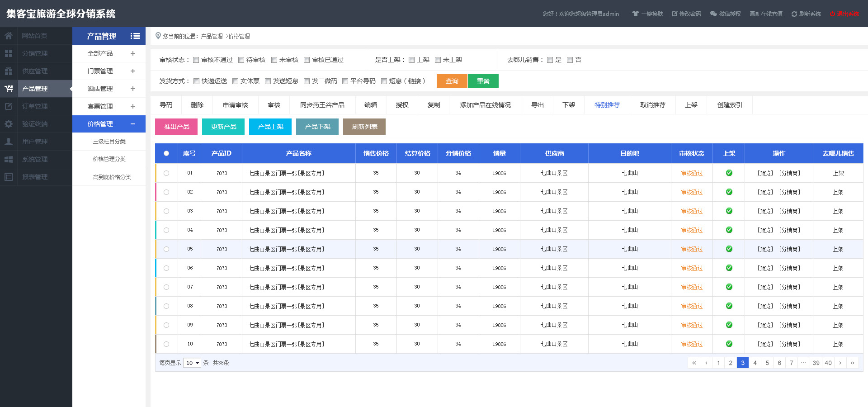Image resolution: width=868 pixels, height=407 pixels.
Task: Click the 导码 toolbar tab
Action: [166, 105]
